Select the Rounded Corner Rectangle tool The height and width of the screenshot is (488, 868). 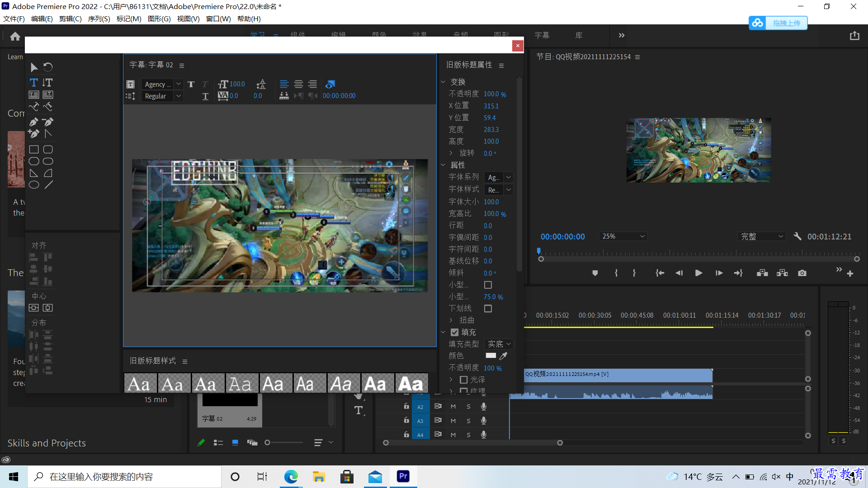point(48,149)
